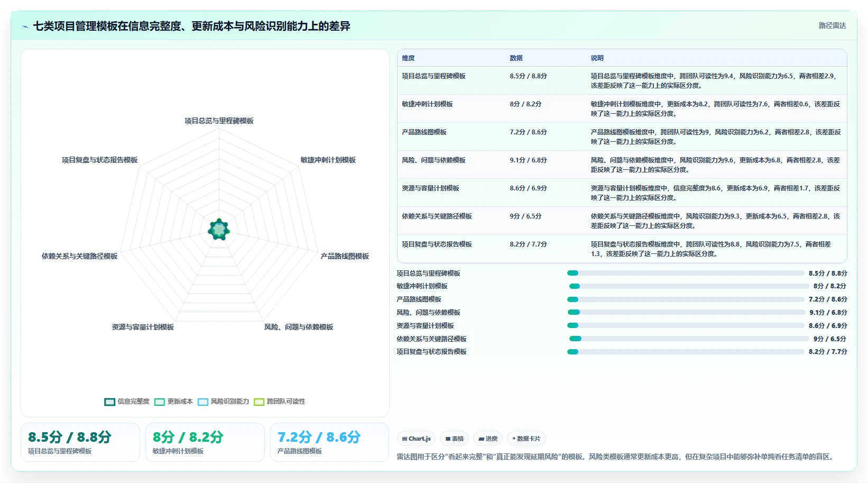Click the description for 敏捷冲刺计划模板 row
Viewport: 868px width, 483px height.
pos(715,109)
